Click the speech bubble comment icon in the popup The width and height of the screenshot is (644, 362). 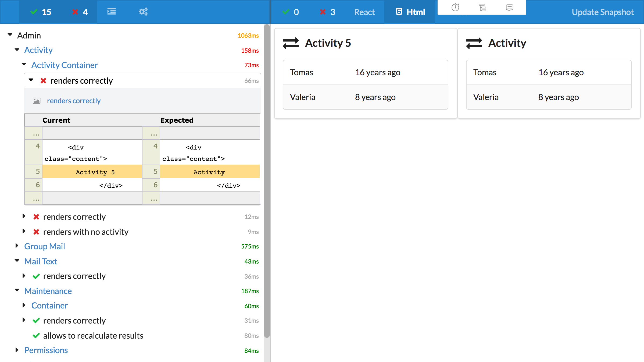(x=509, y=8)
